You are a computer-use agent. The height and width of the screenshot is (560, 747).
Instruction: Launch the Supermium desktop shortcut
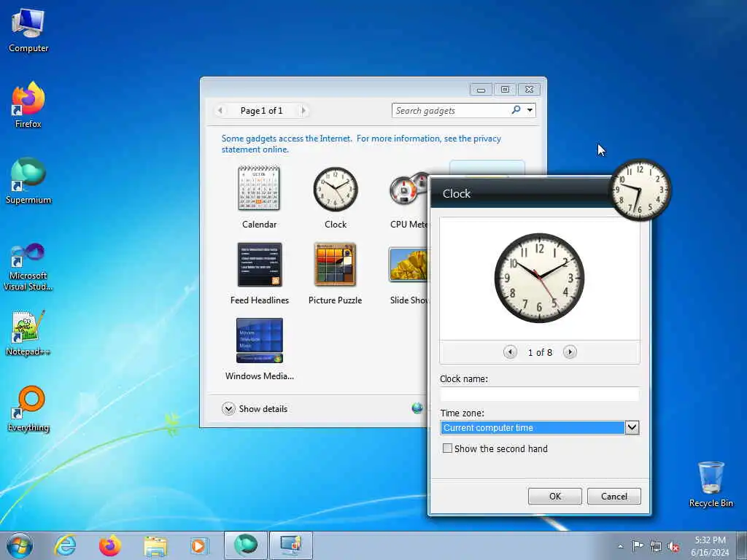28,181
